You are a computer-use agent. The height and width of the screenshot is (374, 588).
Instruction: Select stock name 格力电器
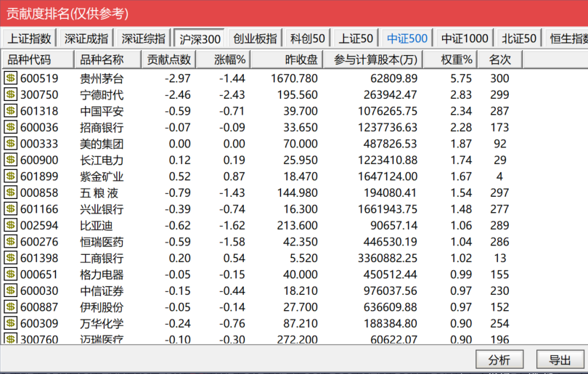tap(102, 275)
